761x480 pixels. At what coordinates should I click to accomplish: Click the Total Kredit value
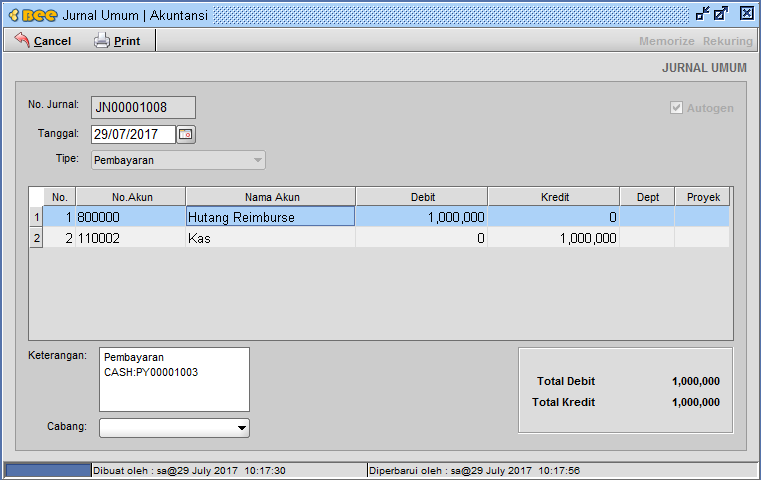tap(695, 402)
